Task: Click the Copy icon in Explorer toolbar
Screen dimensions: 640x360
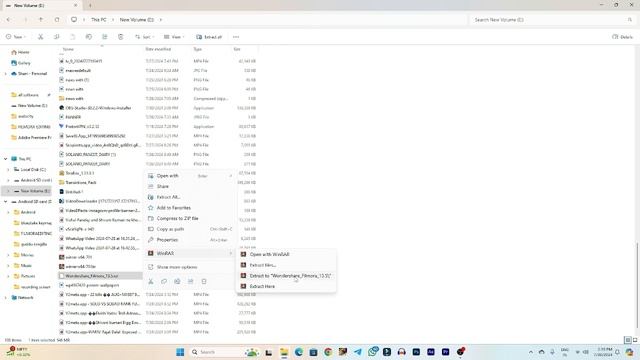Action: point(56,37)
